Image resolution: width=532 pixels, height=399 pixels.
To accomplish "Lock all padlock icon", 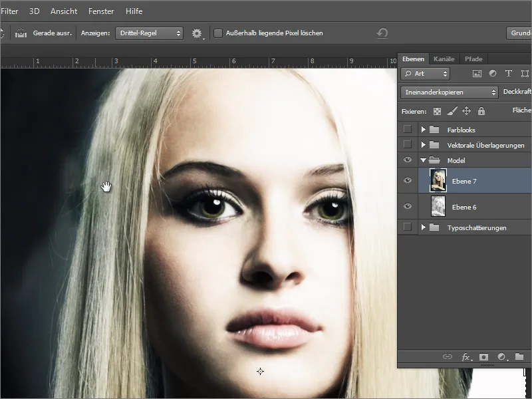I will pyautogui.click(x=481, y=111).
